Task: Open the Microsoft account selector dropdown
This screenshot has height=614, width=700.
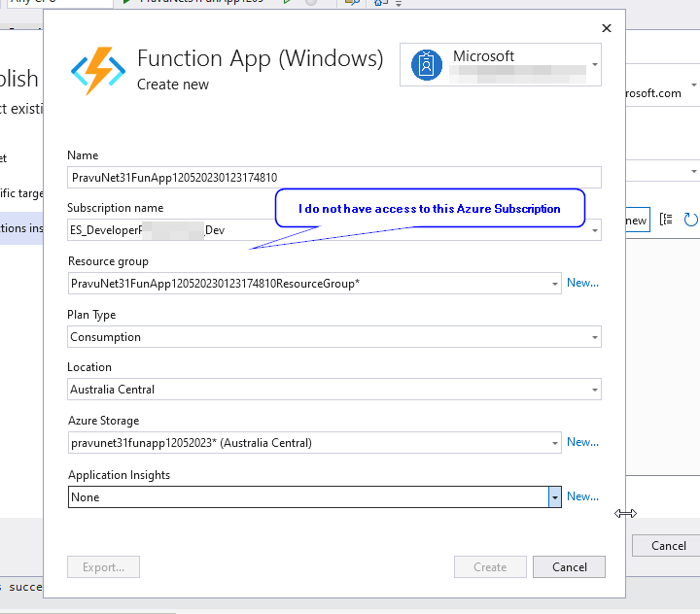Action: tap(595, 65)
